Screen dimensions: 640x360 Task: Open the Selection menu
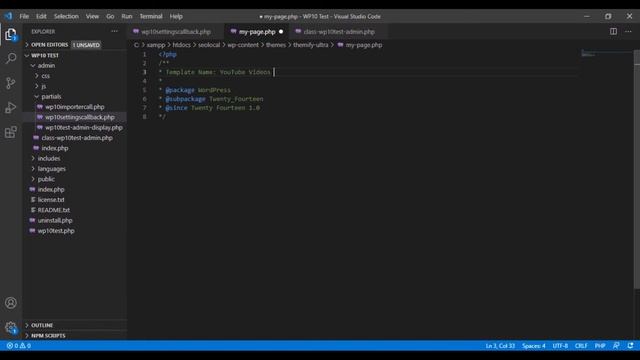point(66,16)
